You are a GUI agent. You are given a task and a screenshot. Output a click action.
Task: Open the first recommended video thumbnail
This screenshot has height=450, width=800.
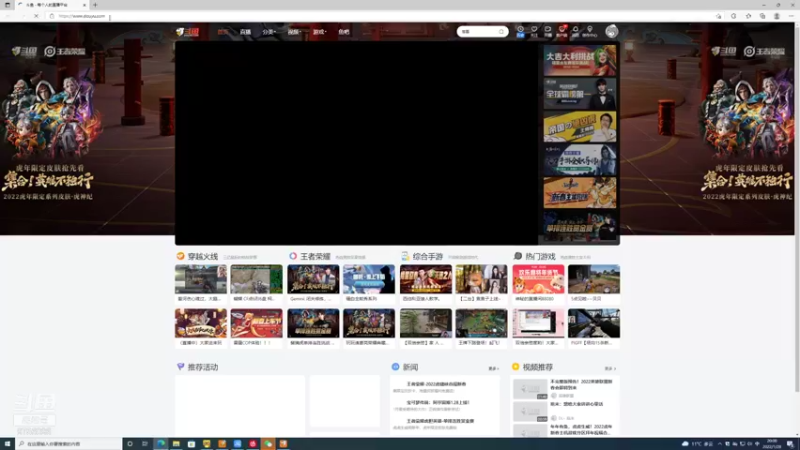click(530, 389)
